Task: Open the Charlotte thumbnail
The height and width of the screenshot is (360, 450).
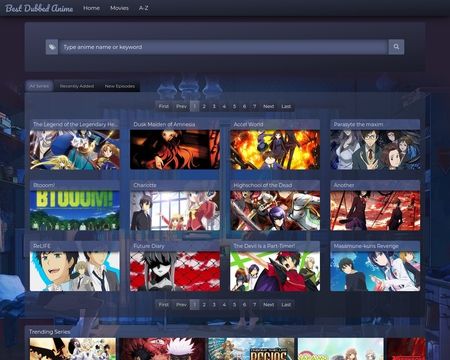Action: (x=175, y=210)
